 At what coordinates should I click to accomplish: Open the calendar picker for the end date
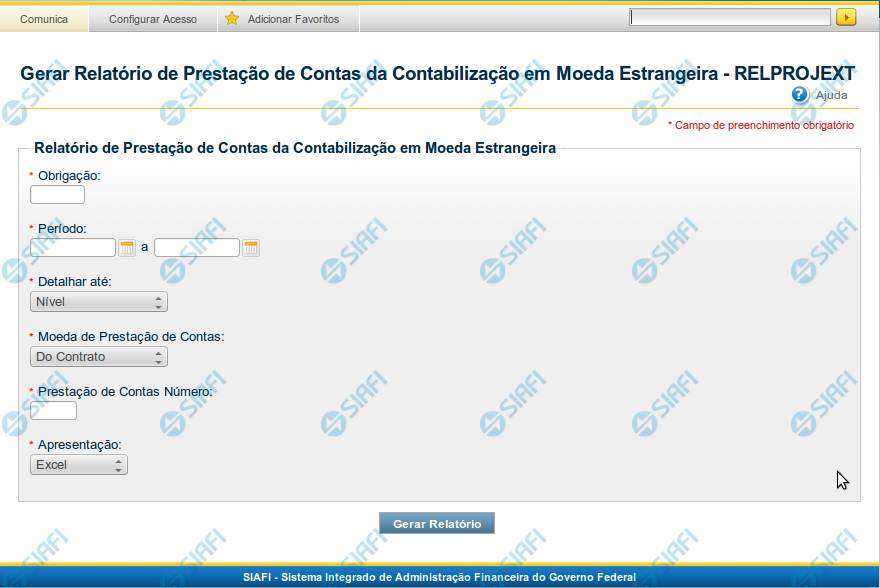(x=251, y=247)
